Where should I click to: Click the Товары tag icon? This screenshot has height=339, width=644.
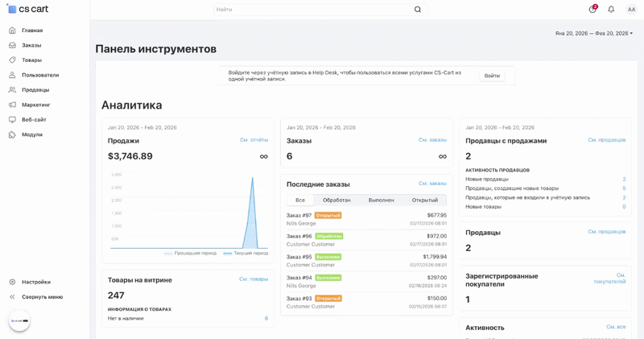(x=12, y=60)
